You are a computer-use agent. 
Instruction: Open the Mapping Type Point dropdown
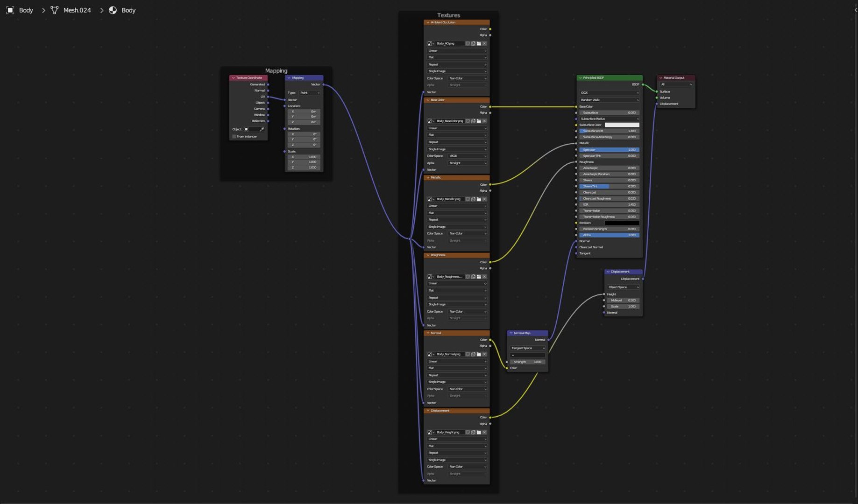(310, 93)
